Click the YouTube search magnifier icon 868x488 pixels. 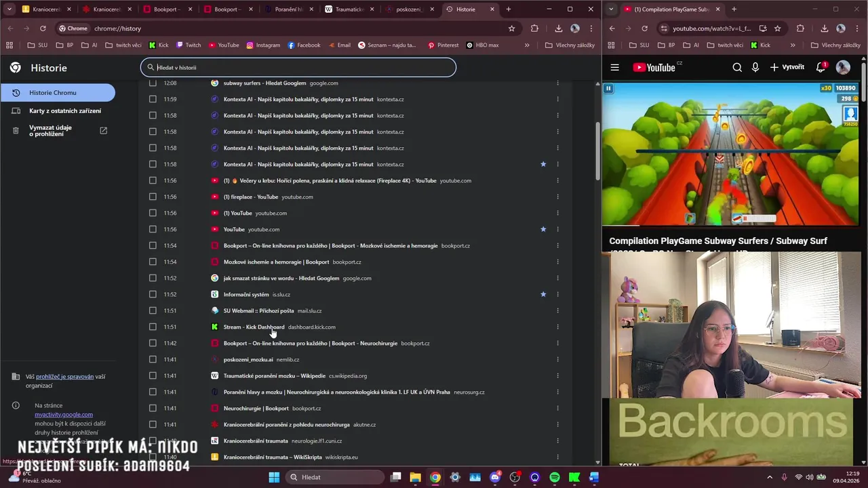click(737, 67)
